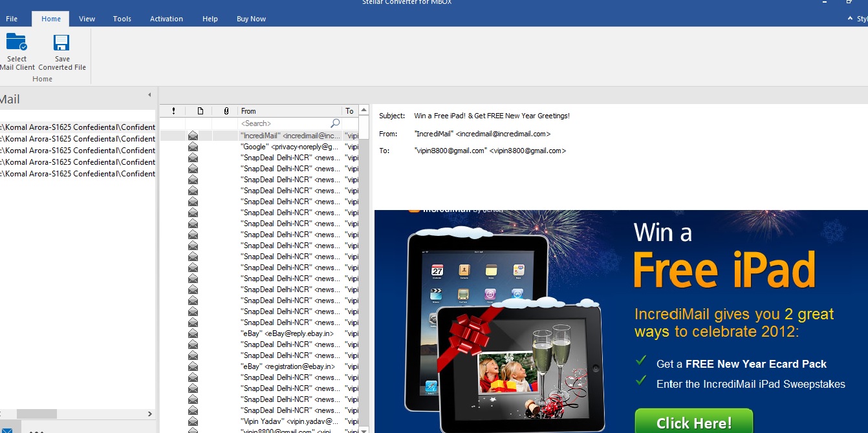Sort messages by the From column header
The image size is (868, 433).
click(290, 111)
